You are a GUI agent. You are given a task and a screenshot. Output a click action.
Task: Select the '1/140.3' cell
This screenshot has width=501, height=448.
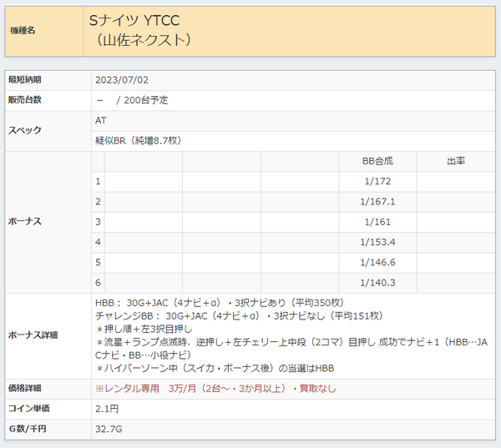click(x=377, y=283)
